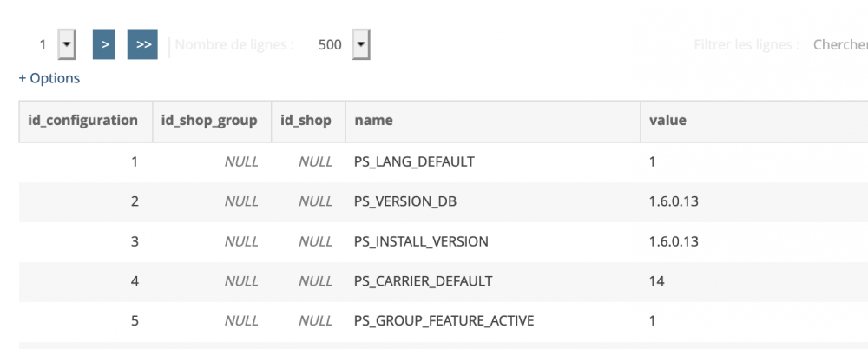Click id_configuration cell 5
This screenshot has height=349, width=868.
coord(135,320)
